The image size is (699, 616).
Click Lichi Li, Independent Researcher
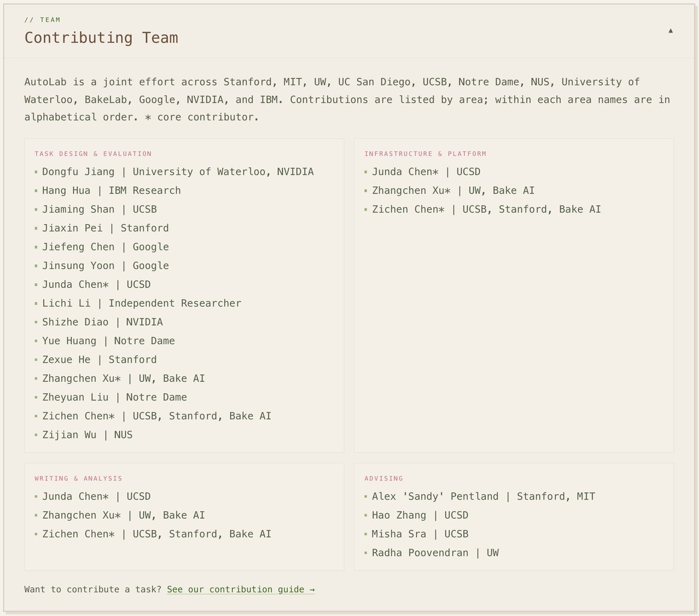pos(142,303)
